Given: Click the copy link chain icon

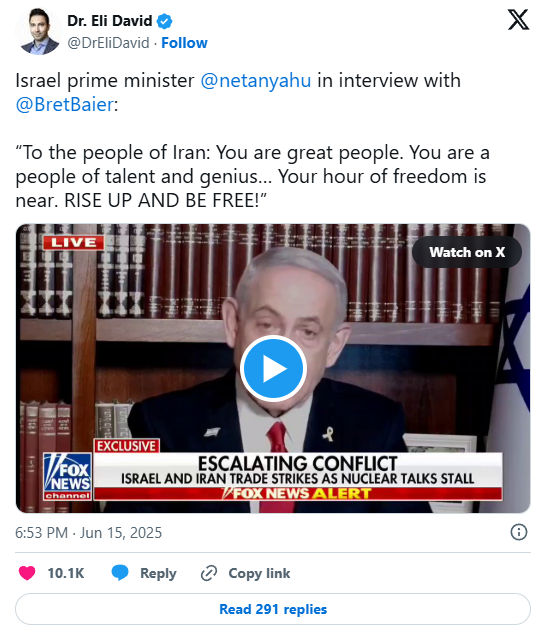Looking at the screenshot, I should pos(209,573).
